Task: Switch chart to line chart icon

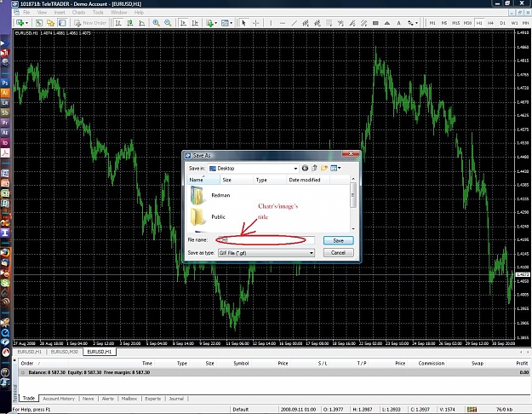Action: pyautogui.click(x=142, y=23)
